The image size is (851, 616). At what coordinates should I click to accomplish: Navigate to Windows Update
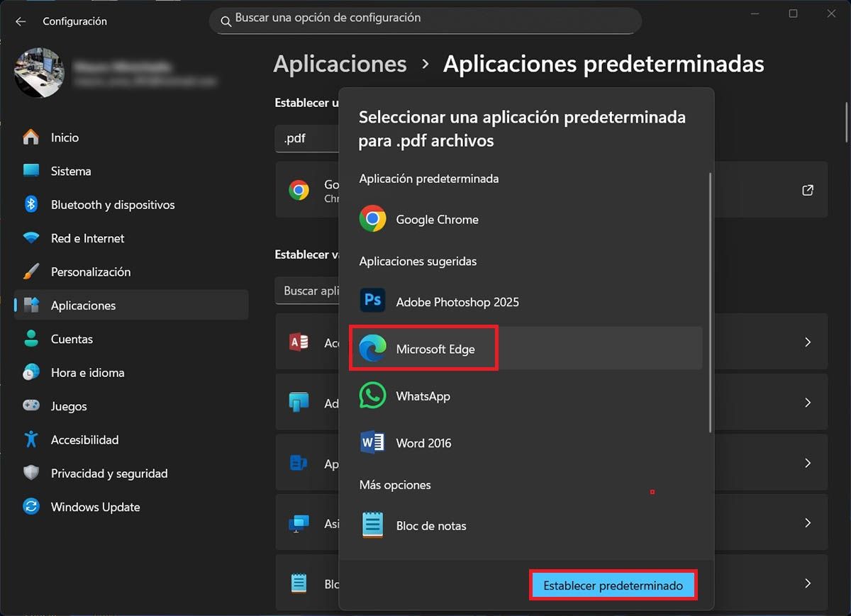tap(95, 507)
